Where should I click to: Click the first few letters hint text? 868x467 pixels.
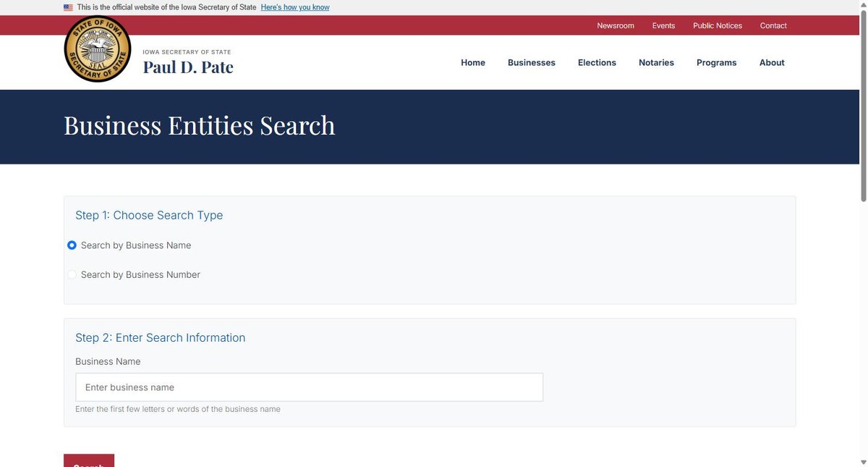pyautogui.click(x=178, y=409)
